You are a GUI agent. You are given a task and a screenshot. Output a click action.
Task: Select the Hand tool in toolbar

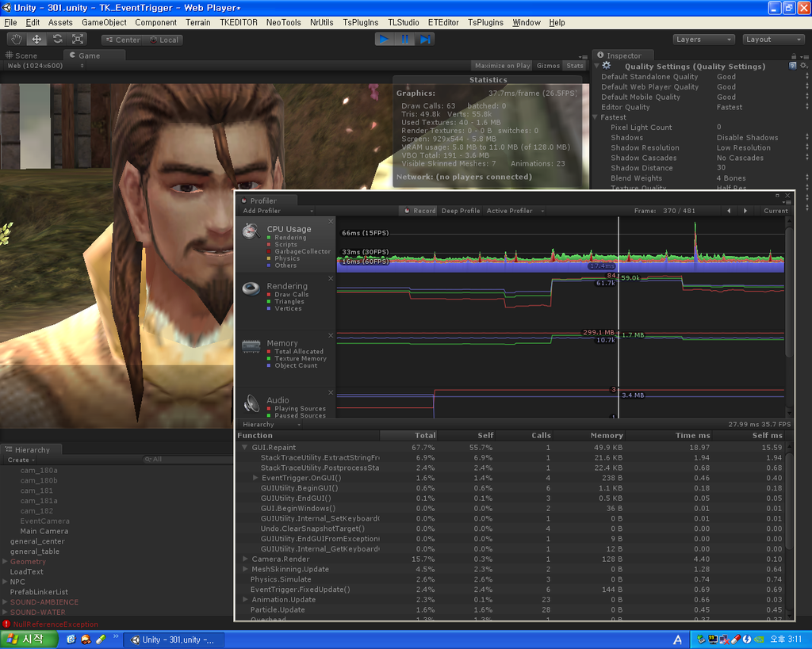coord(17,40)
